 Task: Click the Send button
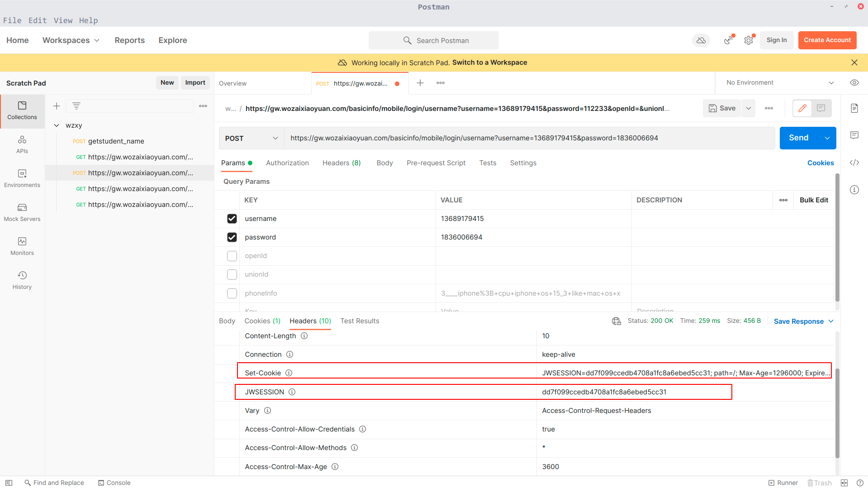point(798,138)
